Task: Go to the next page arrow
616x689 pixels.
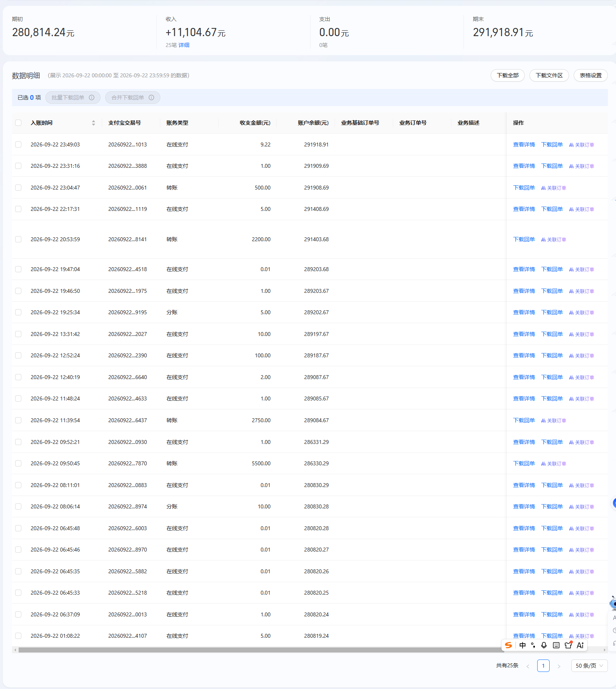Action: pos(559,666)
